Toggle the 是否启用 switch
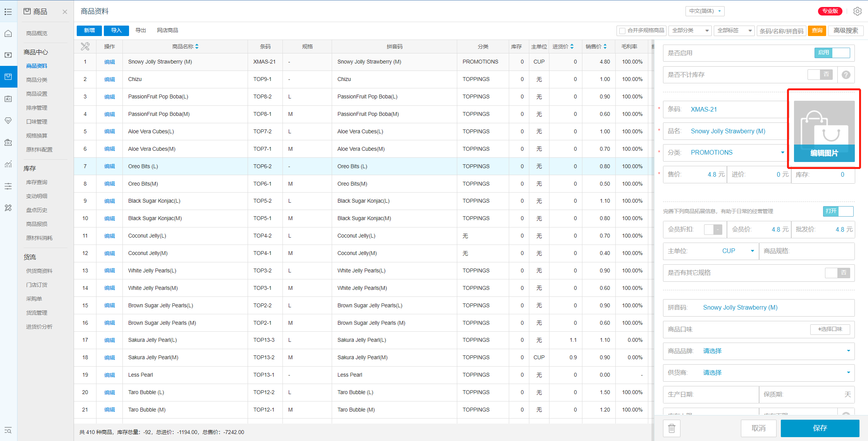This screenshot has height=441, width=868. pos(832,53)
